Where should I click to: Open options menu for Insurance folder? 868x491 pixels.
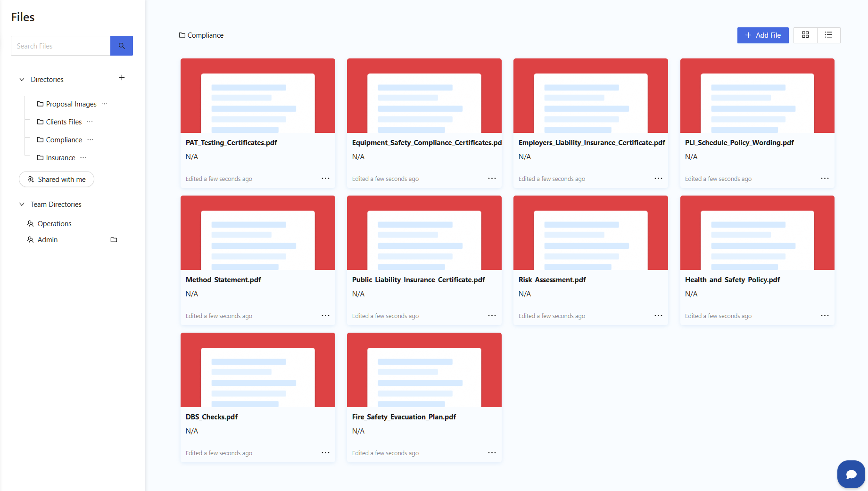(83, 157)
